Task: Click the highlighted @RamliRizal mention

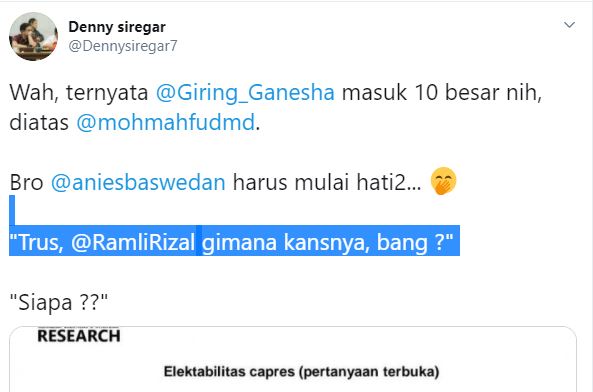Action: point(133,242)
